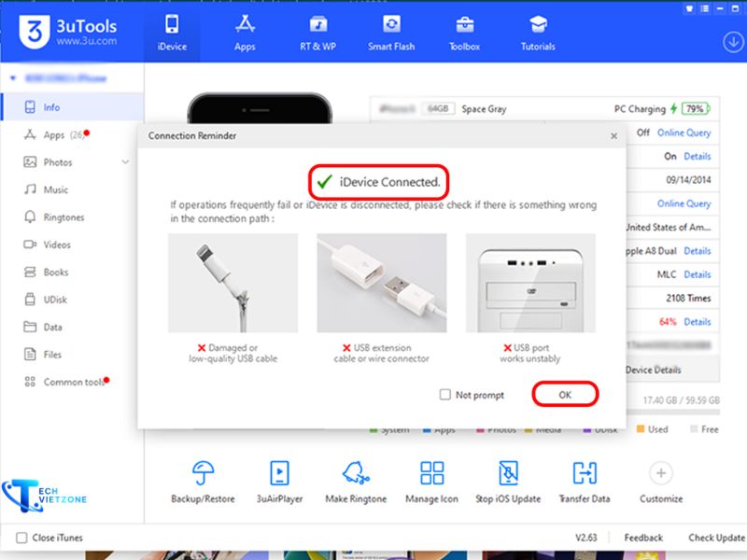Select Info in the sidebar
The height and width of the screenshot is (560, 747).
click(x=73, y=107)
